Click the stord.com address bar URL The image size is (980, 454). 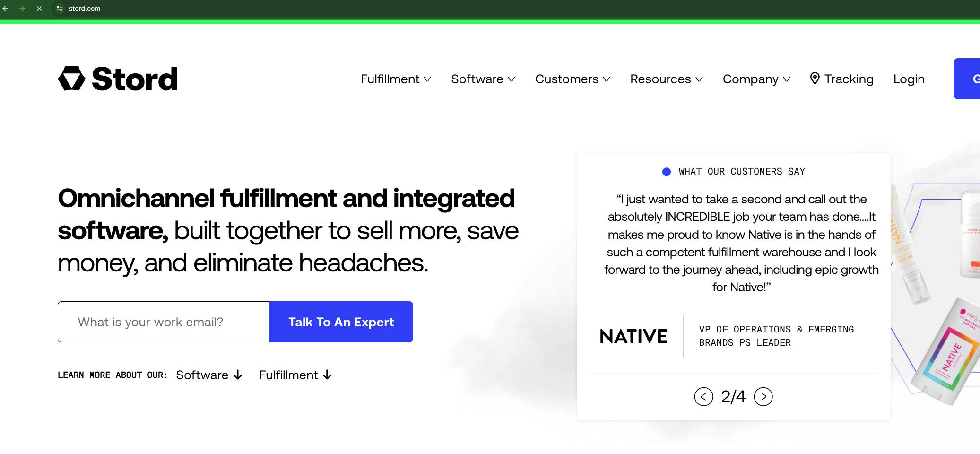85,9
